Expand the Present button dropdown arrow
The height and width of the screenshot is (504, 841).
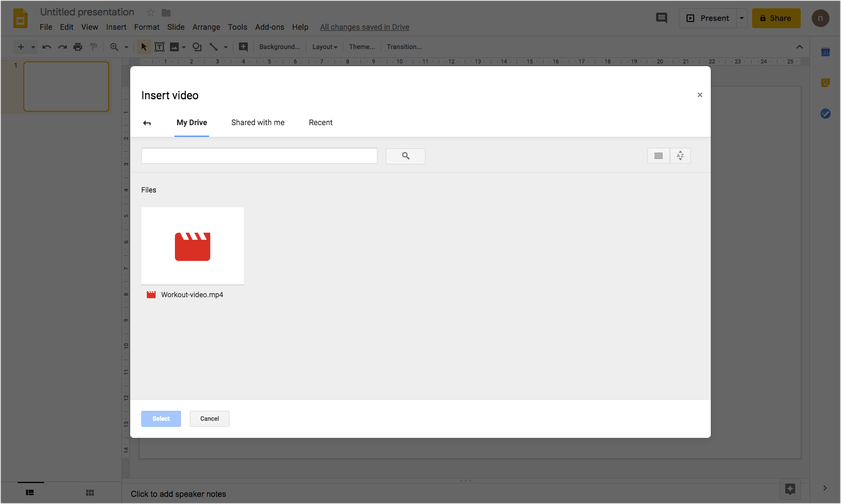[742, 18]
